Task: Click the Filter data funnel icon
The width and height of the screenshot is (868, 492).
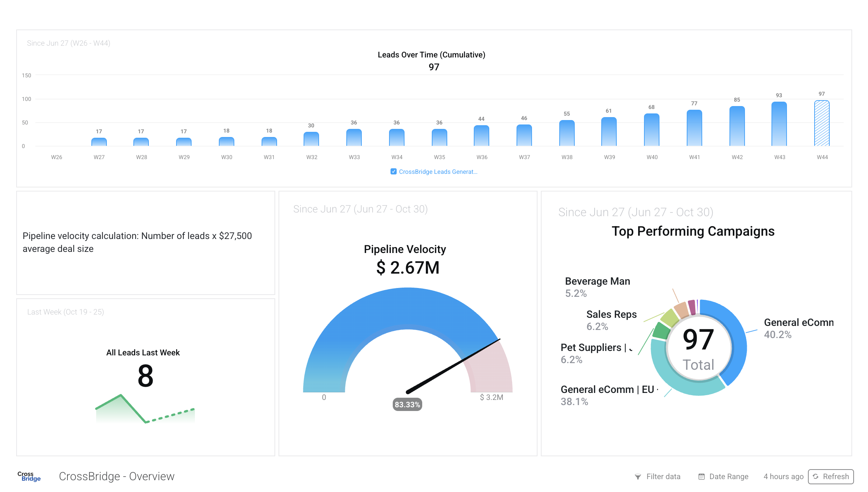Action: coord(638,477)
